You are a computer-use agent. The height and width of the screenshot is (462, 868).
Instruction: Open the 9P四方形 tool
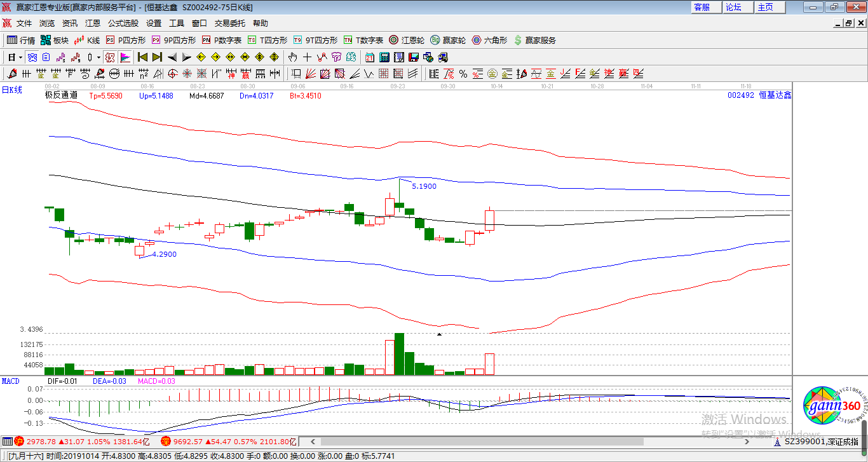click(x=173, y=40)
